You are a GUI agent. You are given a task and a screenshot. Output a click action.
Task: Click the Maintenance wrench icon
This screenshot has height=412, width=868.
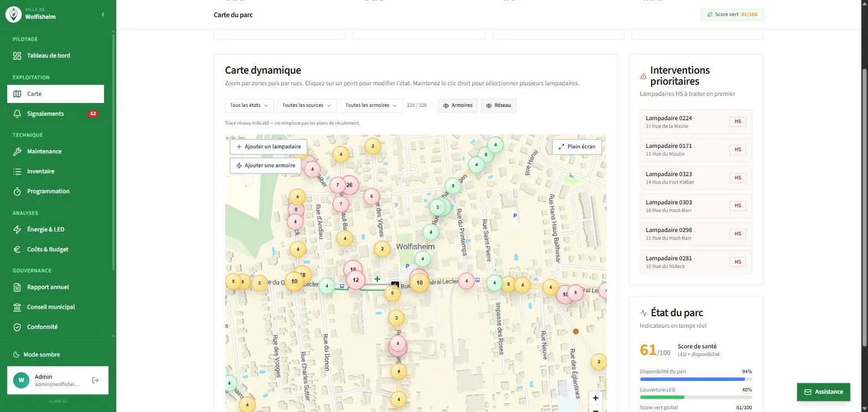point(17,152)
